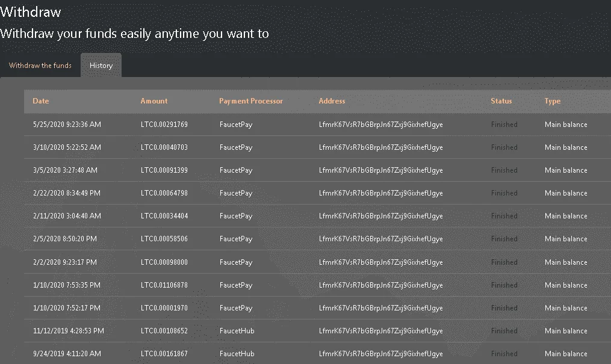Click the Date column header

pos(41,101)
